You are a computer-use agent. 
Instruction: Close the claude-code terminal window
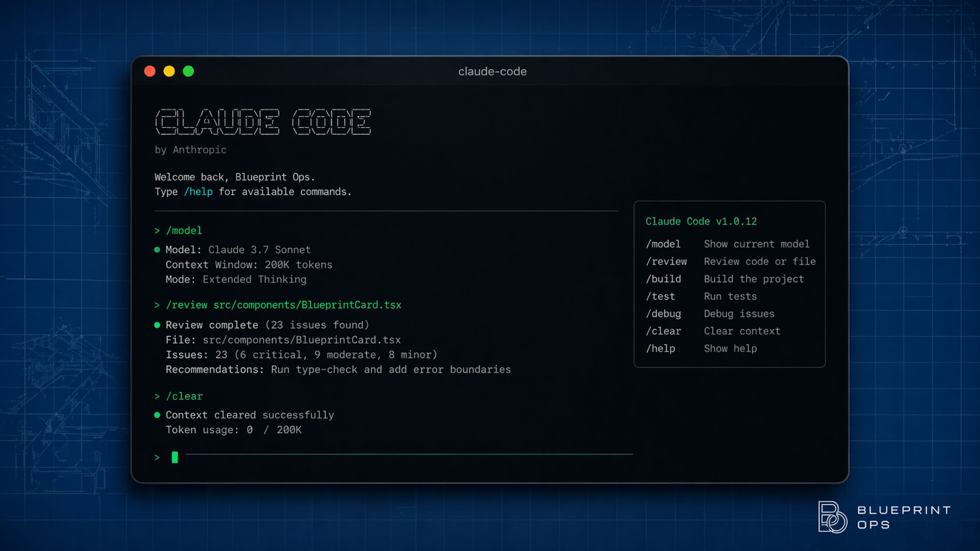(150, 71)
